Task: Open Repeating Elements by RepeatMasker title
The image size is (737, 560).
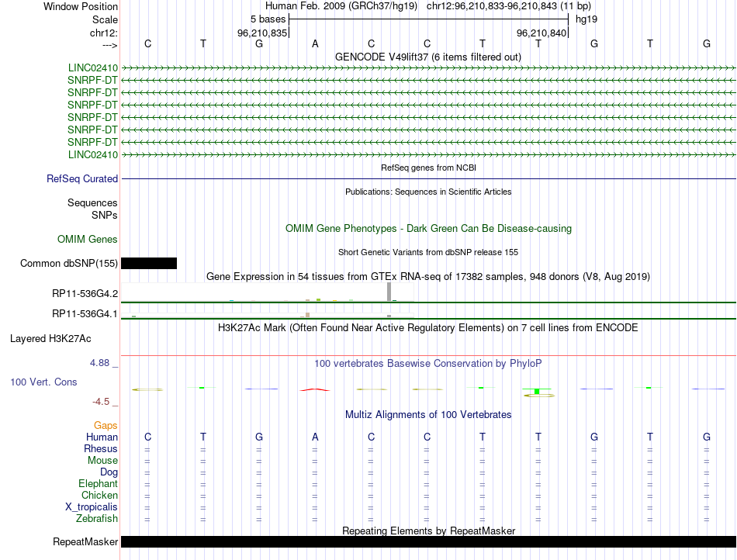Action: pos(428,531)
